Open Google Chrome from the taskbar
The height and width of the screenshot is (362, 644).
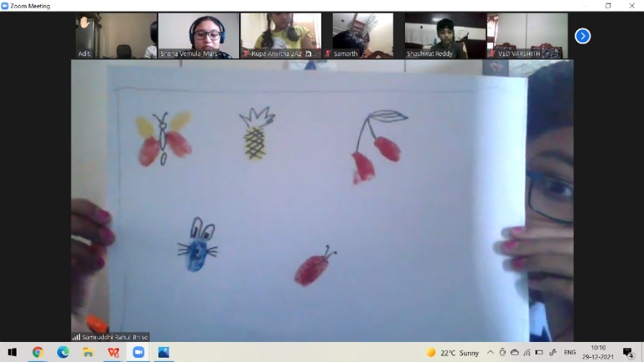38,352
